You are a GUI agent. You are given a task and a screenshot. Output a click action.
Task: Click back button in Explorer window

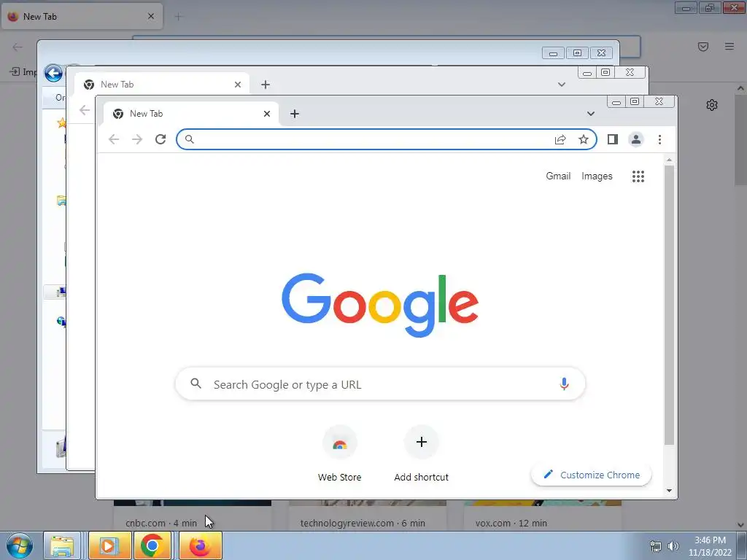tap(53, 74)
